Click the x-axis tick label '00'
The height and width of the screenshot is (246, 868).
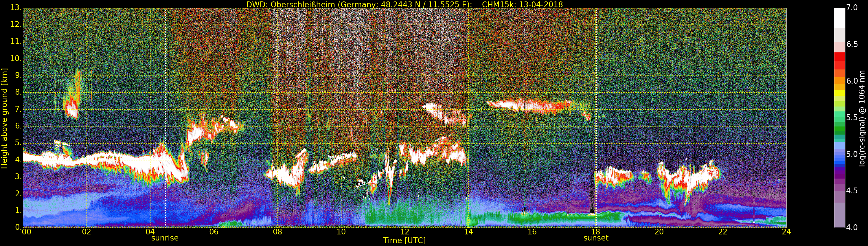pyautogui.click(x=26, y=232)
